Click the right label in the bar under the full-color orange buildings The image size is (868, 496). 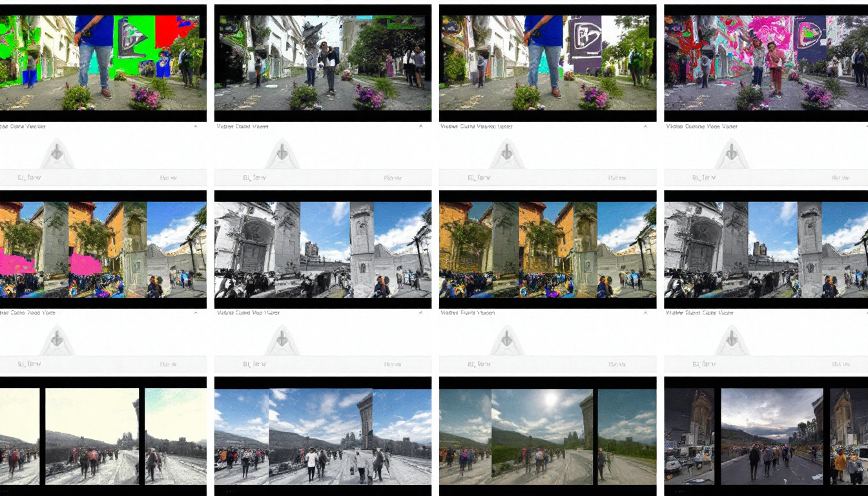[617, 364]
